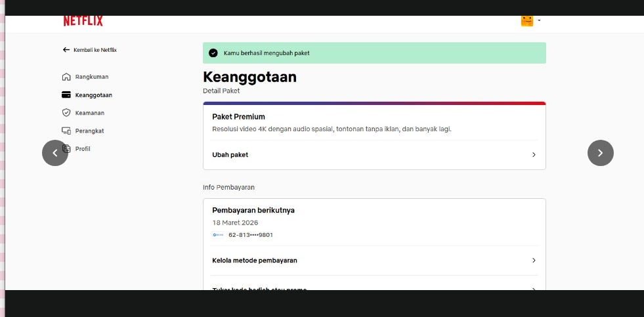Click the Paket Premium title
Screen dimensions: 644x317
tap(238, 117)
